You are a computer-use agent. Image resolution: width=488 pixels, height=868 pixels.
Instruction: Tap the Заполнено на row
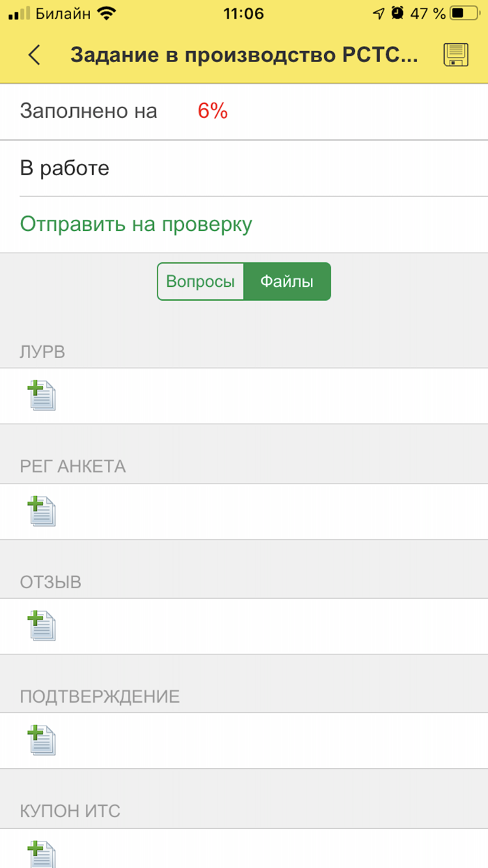point(89,110)
